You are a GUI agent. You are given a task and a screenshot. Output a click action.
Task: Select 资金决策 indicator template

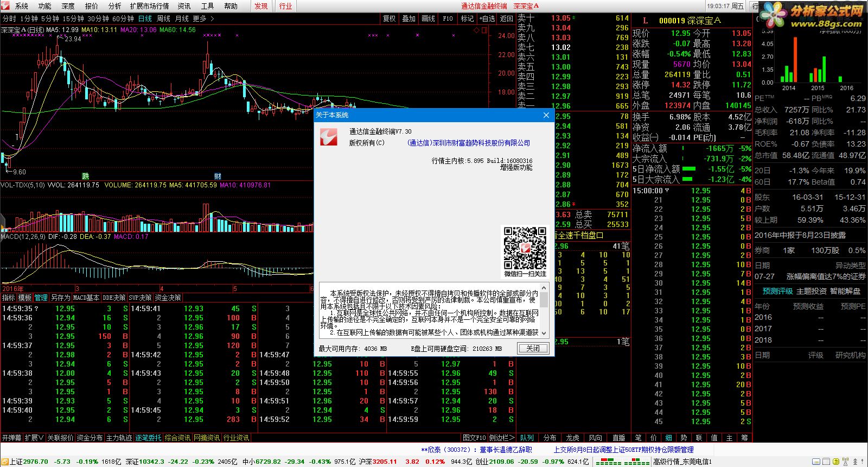pos(168,298)
